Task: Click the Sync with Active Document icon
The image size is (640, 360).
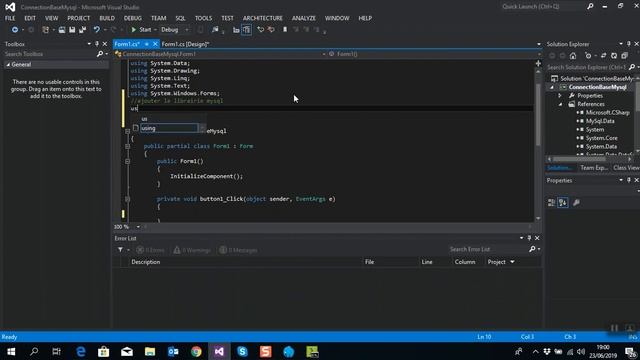Action: point(603,56)
